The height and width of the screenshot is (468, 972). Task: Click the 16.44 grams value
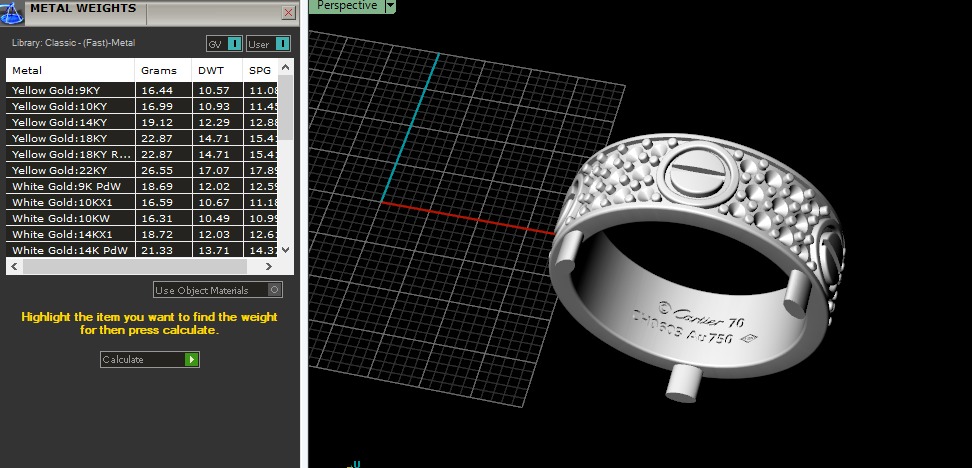157,91
